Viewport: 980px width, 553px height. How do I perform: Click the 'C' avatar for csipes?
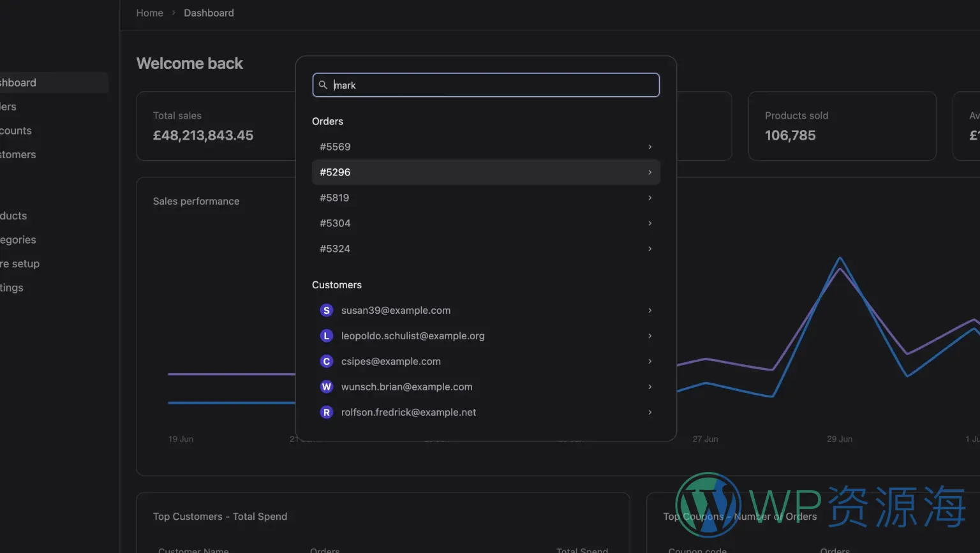[x=327, y=362]
